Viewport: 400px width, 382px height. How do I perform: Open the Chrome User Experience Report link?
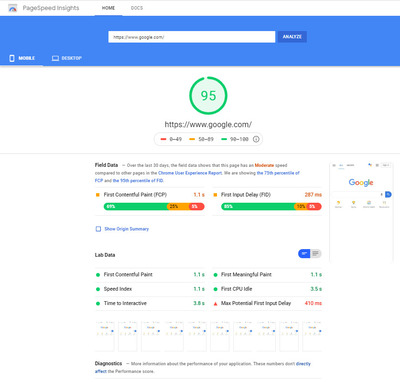point(190,173)
